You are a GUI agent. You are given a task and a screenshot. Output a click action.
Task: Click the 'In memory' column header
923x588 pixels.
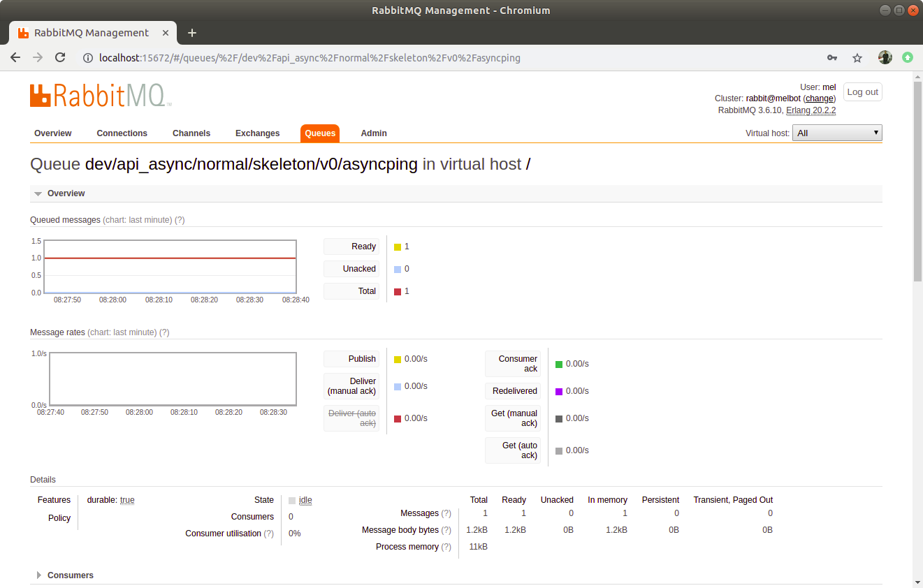607,500
